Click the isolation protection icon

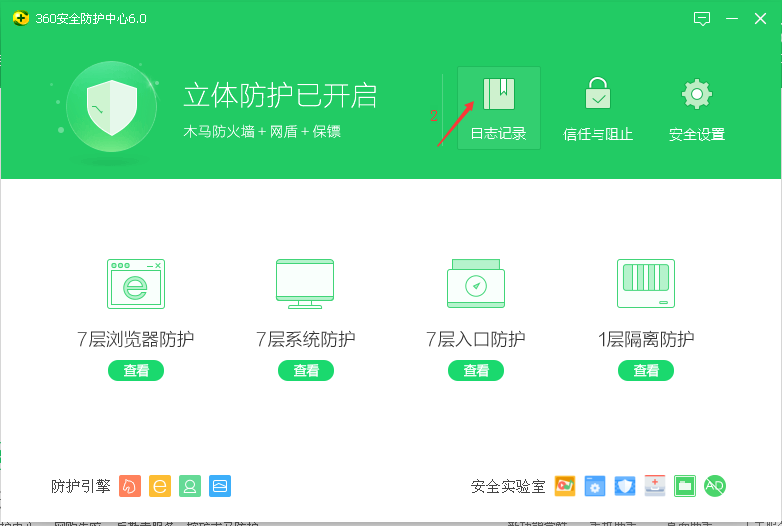[645, 284]
